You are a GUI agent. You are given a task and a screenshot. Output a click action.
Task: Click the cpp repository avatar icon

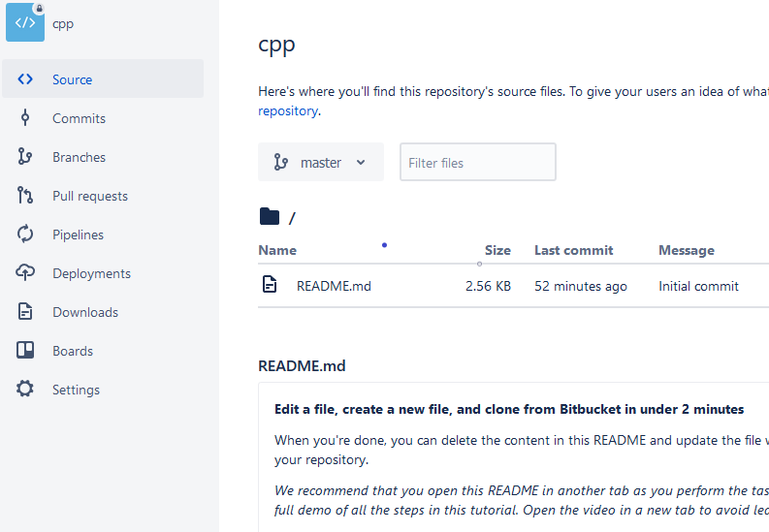(x=25, y=22)
